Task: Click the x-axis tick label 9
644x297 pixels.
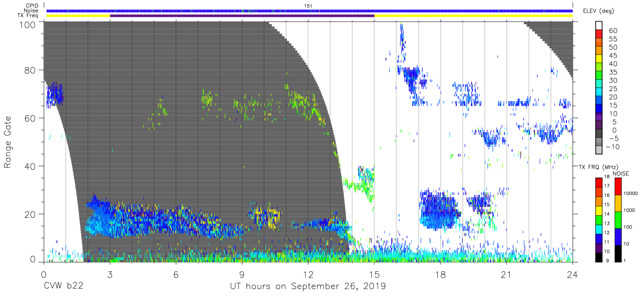Action: point(242,274)
